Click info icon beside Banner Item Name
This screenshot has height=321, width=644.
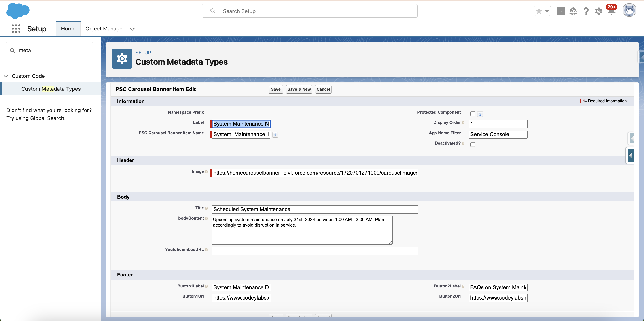[x=275, y=135]
